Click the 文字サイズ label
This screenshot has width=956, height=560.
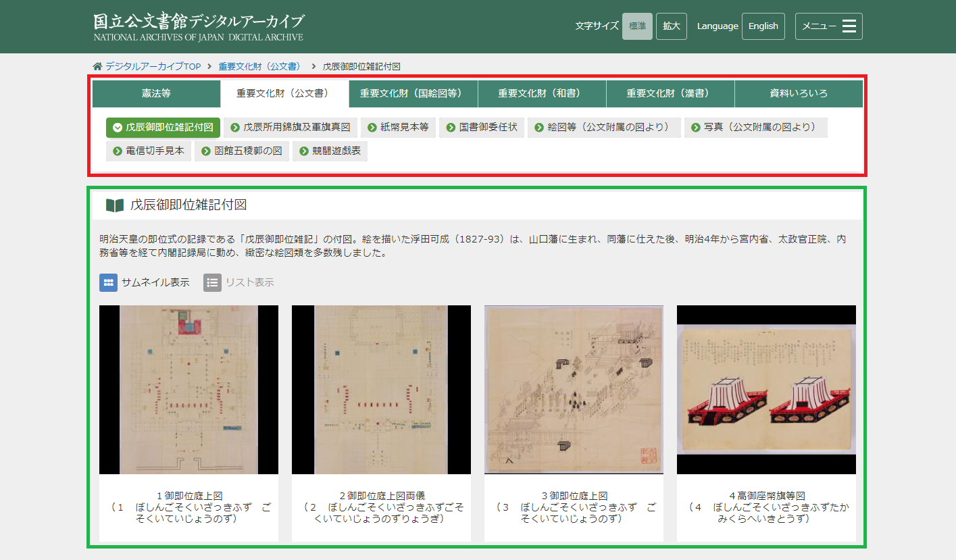[x=597, y=26]
